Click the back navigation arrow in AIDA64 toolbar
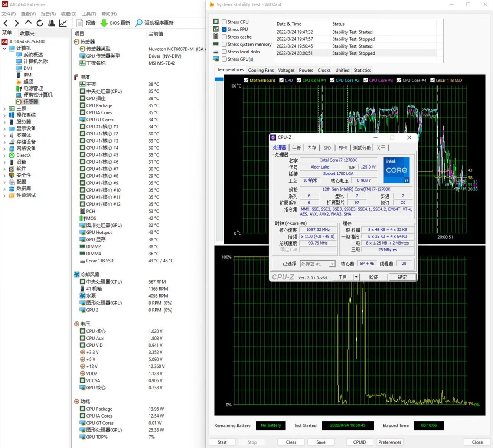493x448 pixels. pyautogui.click(x=6, y=23)
